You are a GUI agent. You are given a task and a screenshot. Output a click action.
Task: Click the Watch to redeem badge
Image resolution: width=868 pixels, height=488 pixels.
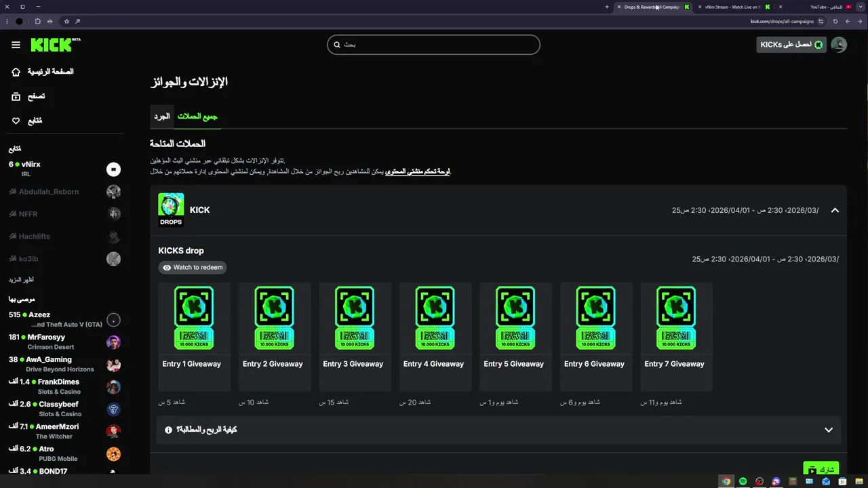point(193,268)
